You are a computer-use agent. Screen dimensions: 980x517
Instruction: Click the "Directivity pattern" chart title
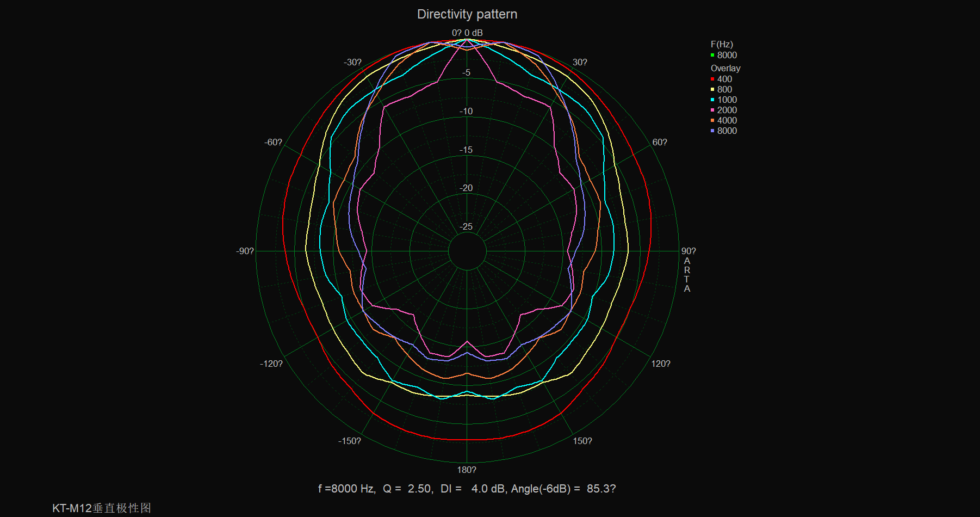tap(467, 14)
